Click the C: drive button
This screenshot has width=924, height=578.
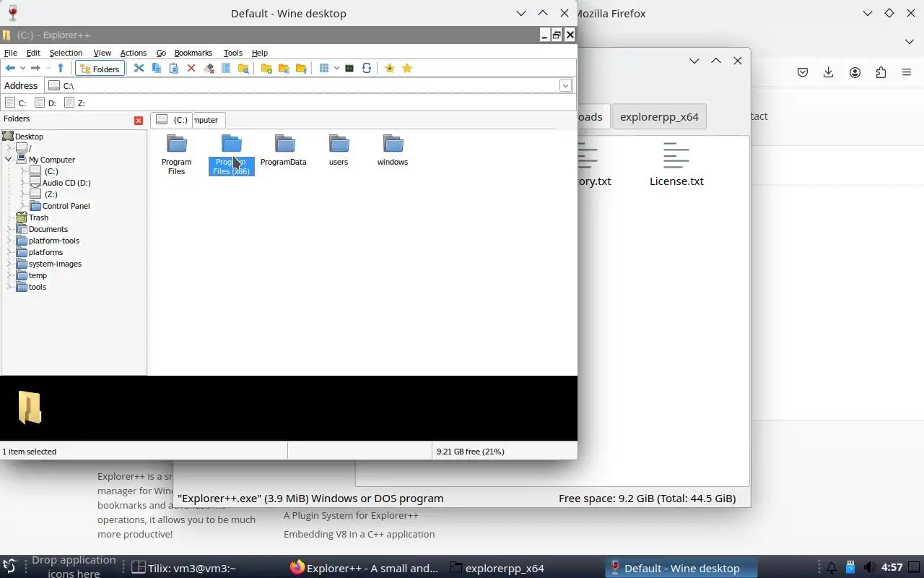click(16, 103)
